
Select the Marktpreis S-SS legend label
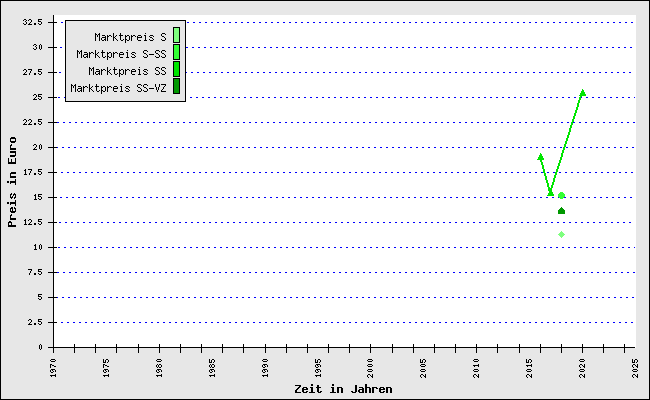point(121,54)
